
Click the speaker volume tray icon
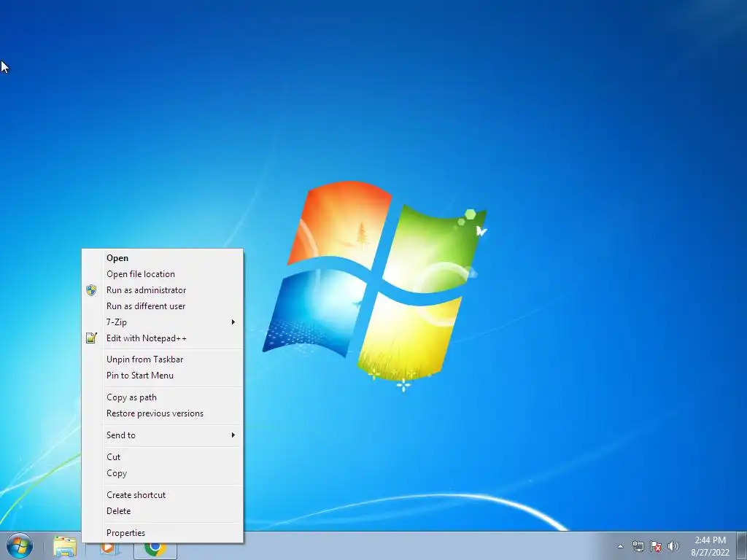pyautogui.click(x=673, y=546)
